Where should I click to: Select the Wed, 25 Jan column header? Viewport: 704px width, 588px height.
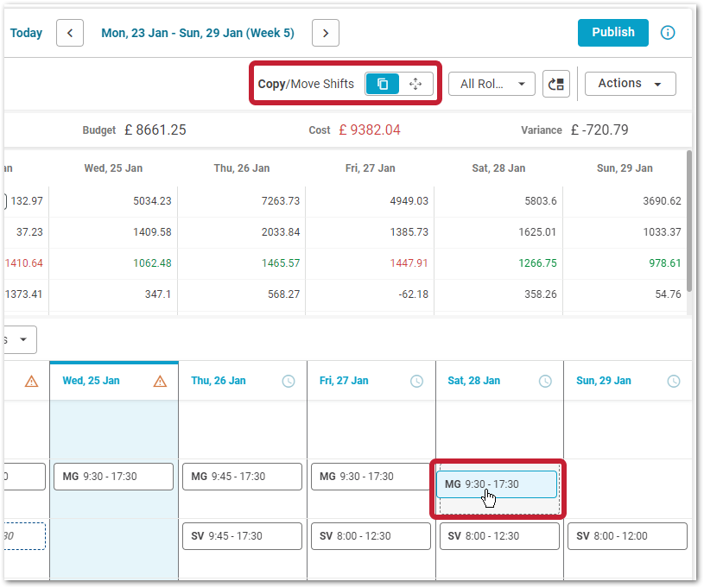click(x=92, y=381)
